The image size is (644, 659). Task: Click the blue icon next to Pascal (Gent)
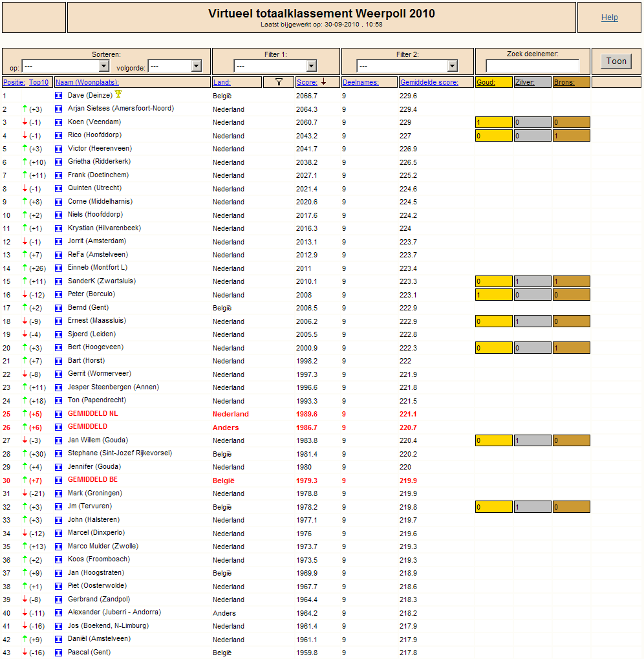tap(58, 653)
